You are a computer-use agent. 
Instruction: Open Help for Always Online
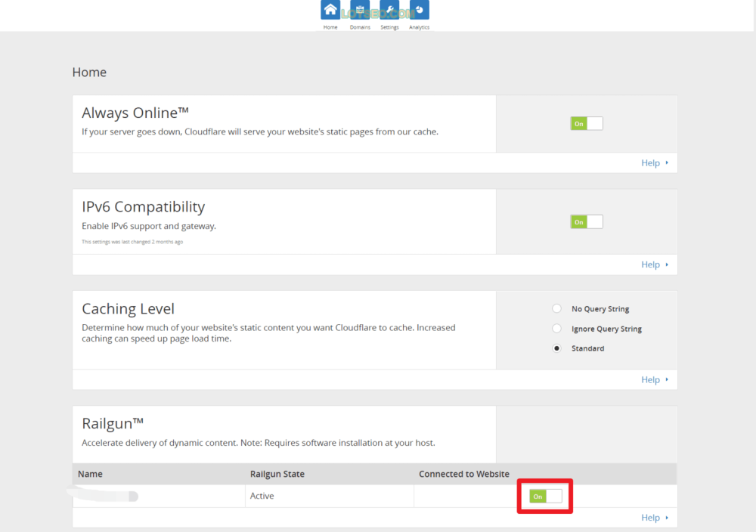tap(655, 163)
